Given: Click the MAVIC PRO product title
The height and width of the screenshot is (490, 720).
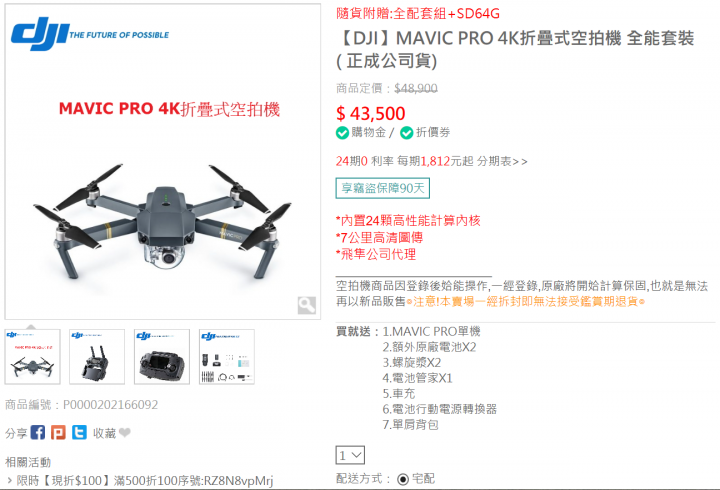Looking at the screenshot, I should click(x=515, y=50).
